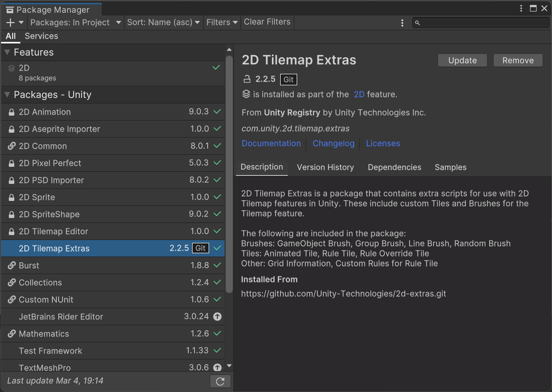
Task: Click the lock icon beside 2D SpriteShape
Action: [x=12, y=215]
